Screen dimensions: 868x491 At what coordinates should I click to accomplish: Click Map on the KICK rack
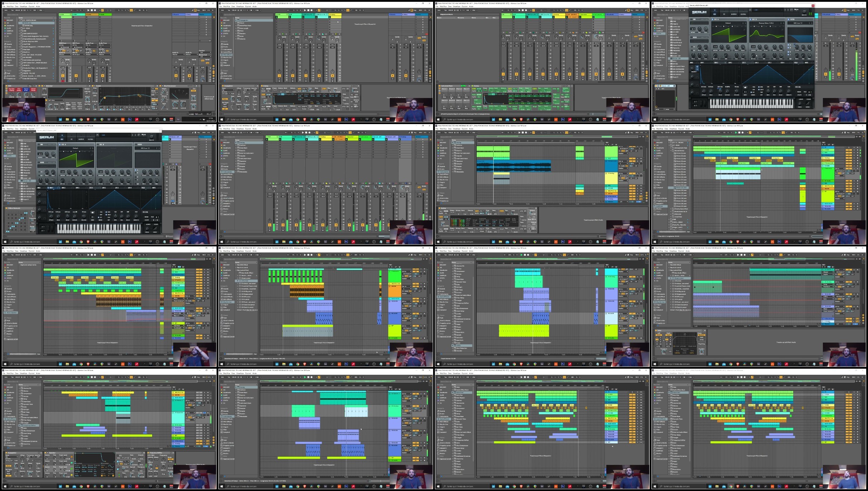tap(30, 86)
